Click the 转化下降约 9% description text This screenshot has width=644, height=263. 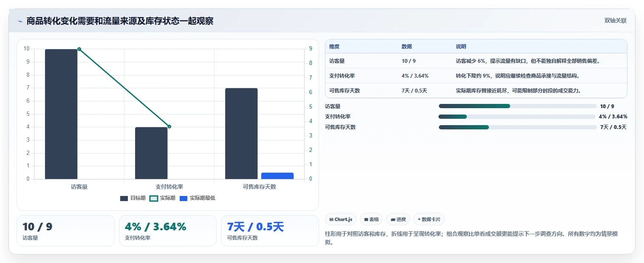[x=517, y=76]
